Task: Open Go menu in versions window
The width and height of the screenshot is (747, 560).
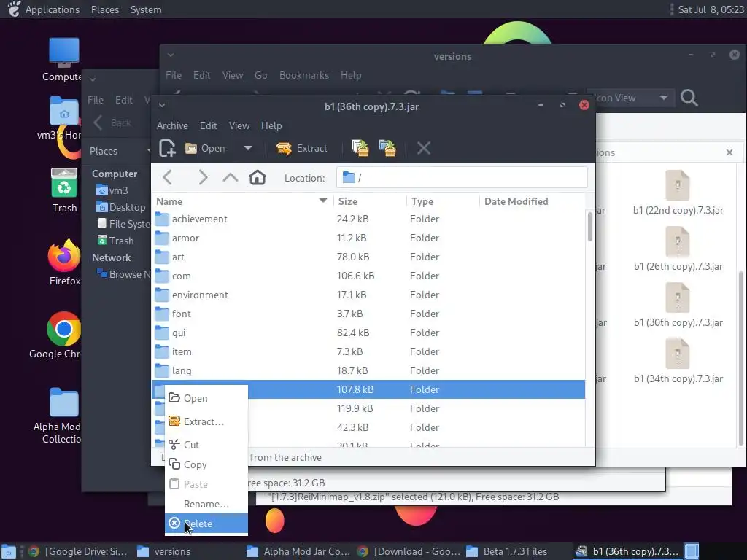Action: coord(260,75)
